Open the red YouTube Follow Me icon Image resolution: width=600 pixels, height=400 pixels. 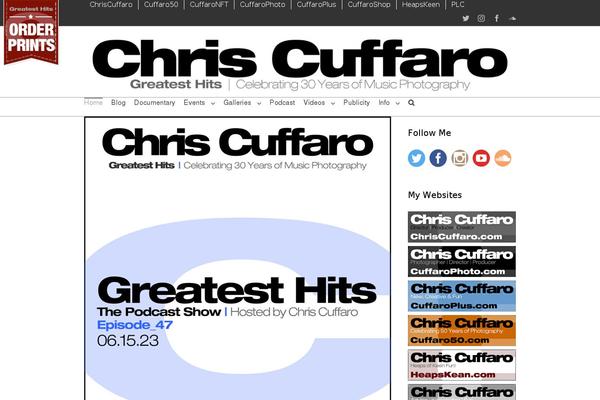[481, 158]
